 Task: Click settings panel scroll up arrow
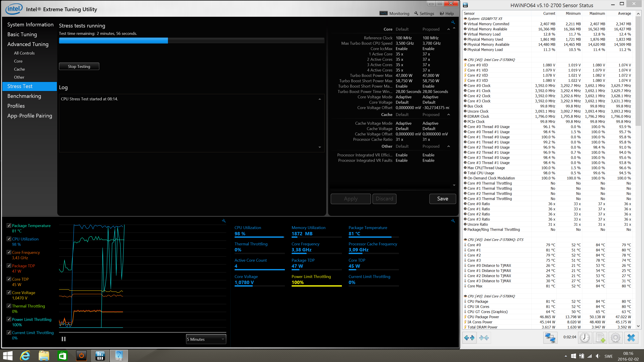click(x=454, y=28)
